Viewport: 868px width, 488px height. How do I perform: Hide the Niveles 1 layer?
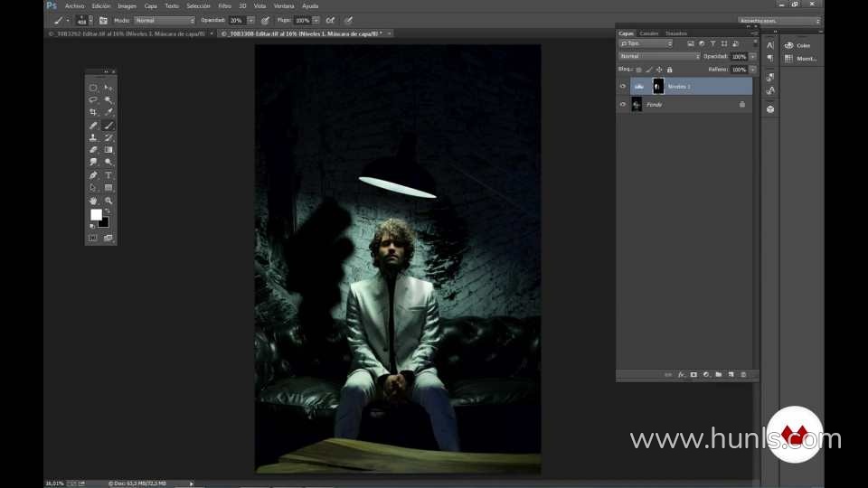coord(622,87)
